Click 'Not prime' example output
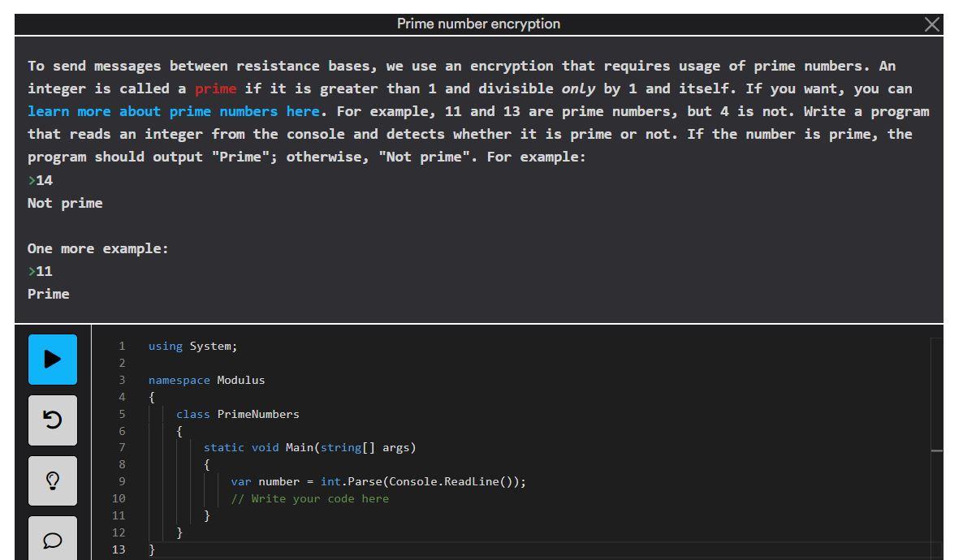 click(65, 203)
